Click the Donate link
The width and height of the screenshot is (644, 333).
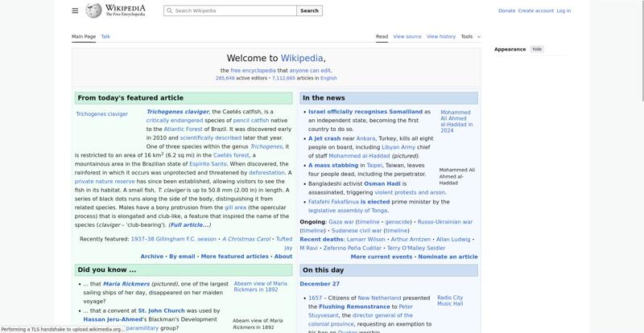tap(506, 11)
